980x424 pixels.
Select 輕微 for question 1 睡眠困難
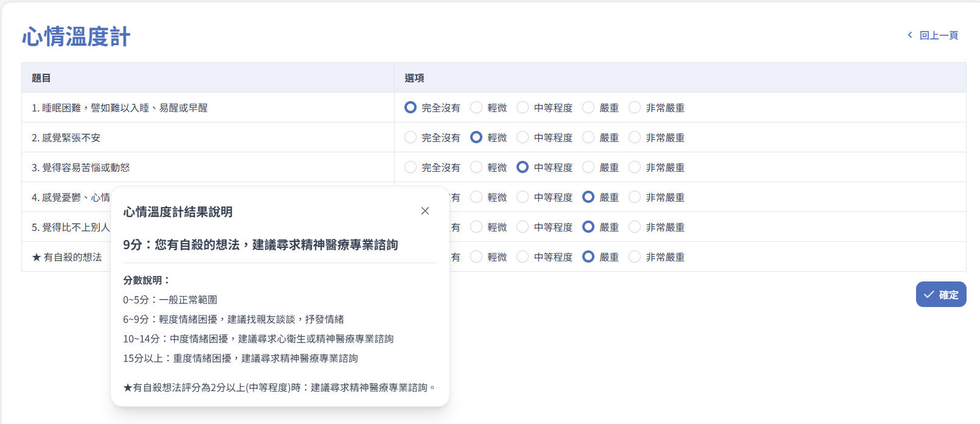(x=476, y=108)
